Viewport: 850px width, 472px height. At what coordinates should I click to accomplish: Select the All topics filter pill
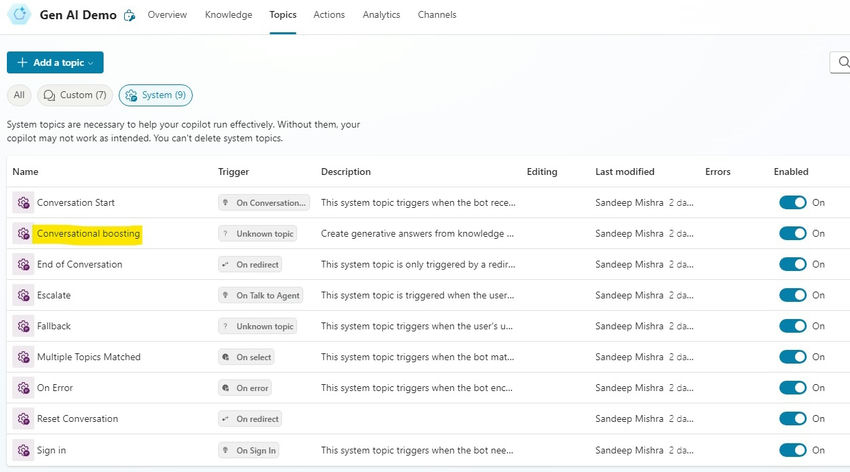coord(19,95)
